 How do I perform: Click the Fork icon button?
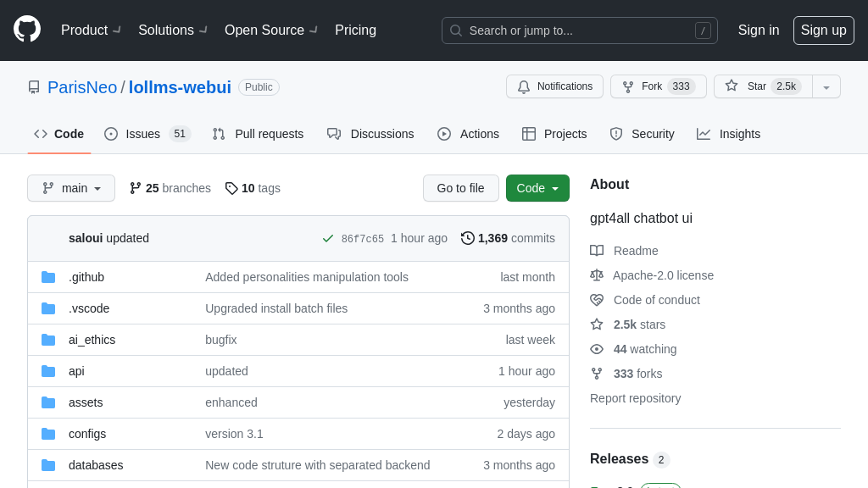coord(628,86)
